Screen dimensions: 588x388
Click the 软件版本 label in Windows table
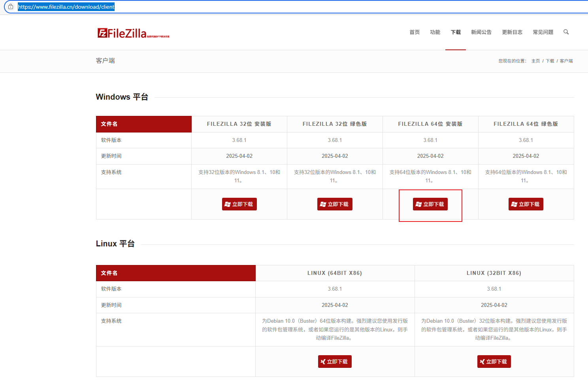click(x=111, y=140)
